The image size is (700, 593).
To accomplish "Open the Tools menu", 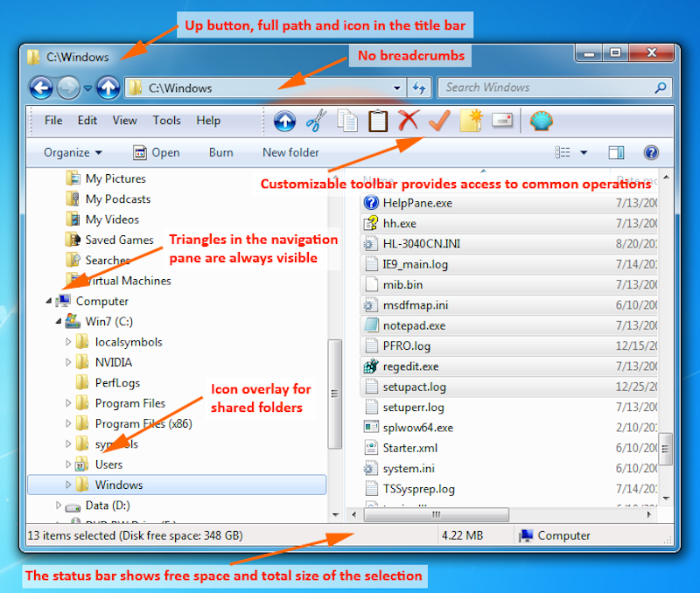I will pyautogui.click(x=166, y=121).
